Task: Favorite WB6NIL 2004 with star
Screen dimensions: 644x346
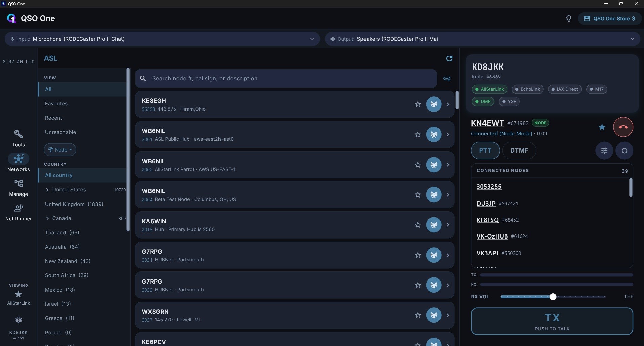Action: pos(418,194)
